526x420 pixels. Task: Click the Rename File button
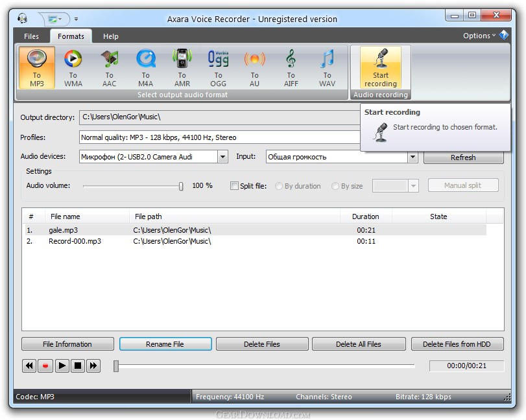click(165, 344)
